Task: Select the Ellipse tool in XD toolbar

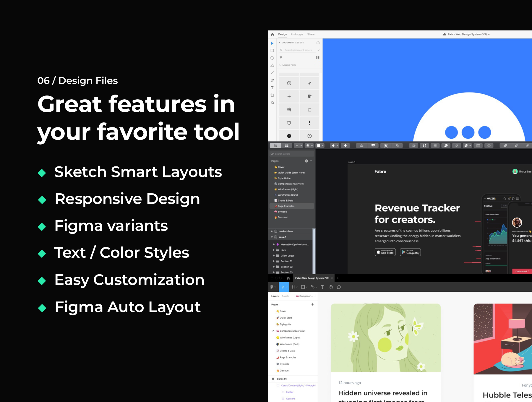Action: pos(272,58)
